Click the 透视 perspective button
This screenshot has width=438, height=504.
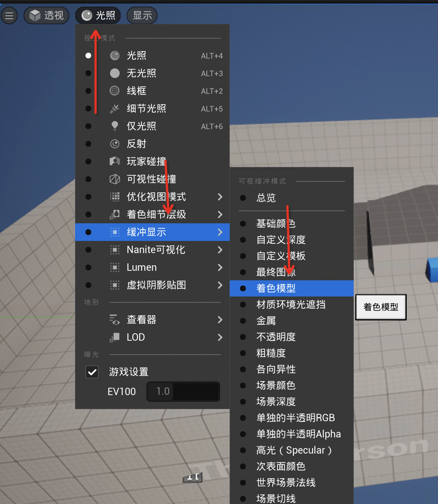click(x=46, y=15)
